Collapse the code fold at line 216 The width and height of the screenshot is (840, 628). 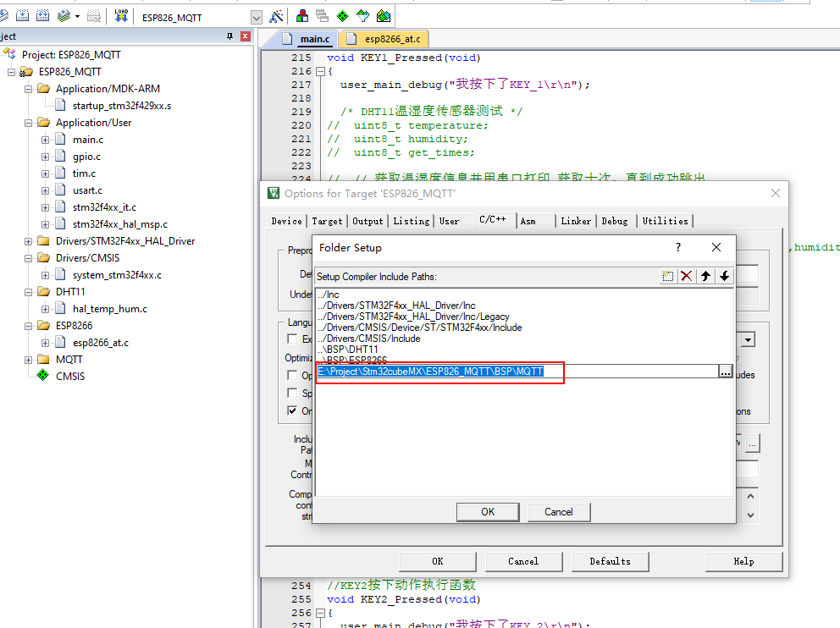(320, 71)
